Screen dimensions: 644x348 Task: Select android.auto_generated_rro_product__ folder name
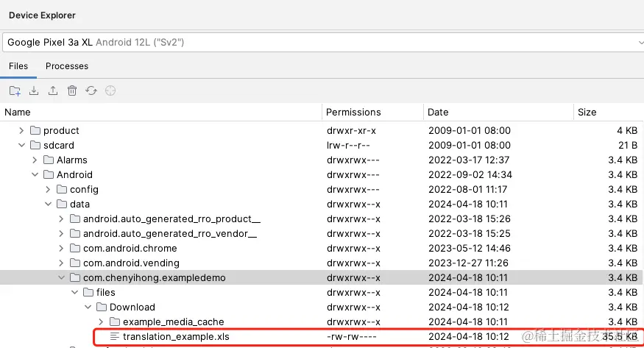(171, 219)
